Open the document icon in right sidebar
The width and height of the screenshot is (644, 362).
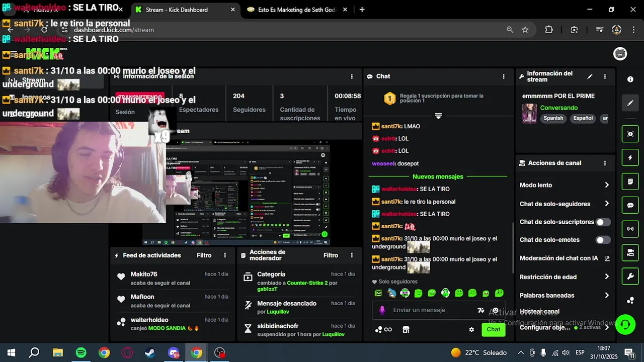pyautogui.click(x=630, y=181)
